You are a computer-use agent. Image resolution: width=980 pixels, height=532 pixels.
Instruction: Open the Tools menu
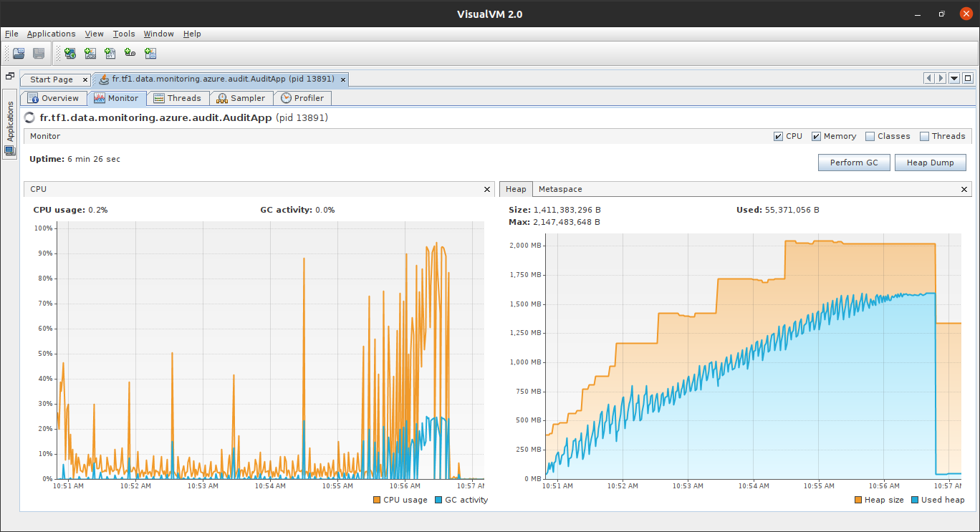coord(124,34)
